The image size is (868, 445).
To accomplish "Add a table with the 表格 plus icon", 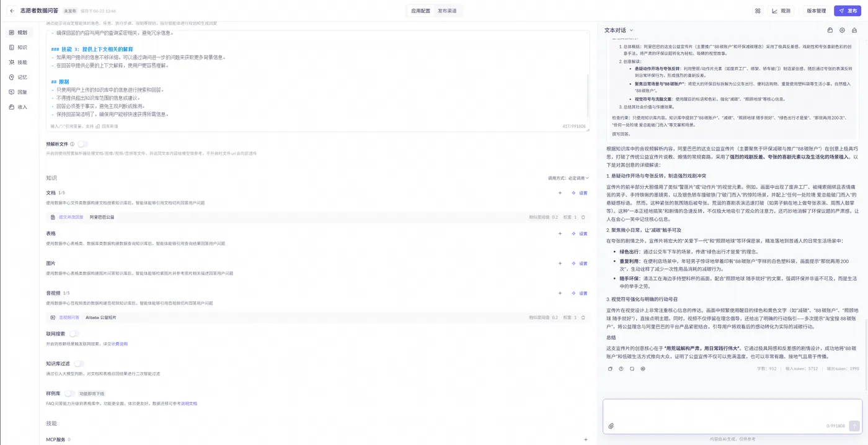I will coord(560,234).
